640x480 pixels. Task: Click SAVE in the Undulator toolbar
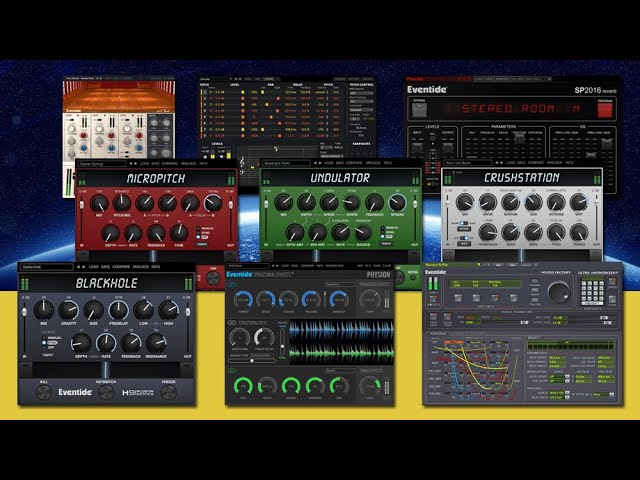click(x=340, y=163)
